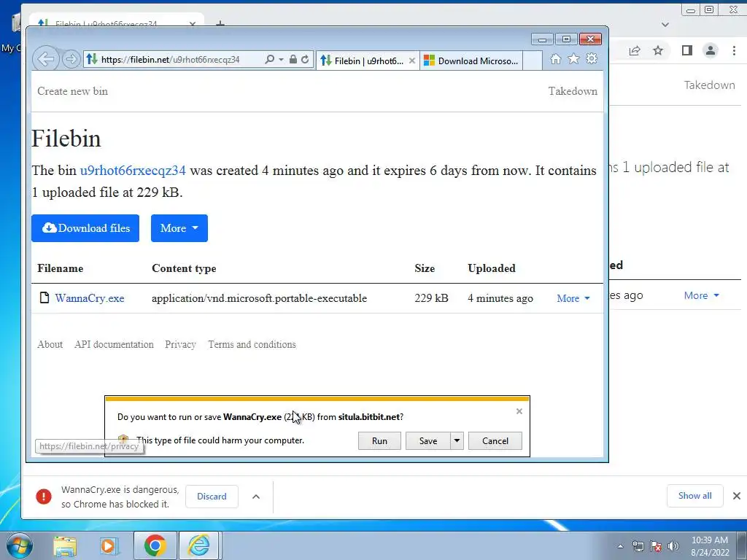Click Cancel in the download prompt
Viewport: 747px width, 560px height.
(x=495, y=441)
